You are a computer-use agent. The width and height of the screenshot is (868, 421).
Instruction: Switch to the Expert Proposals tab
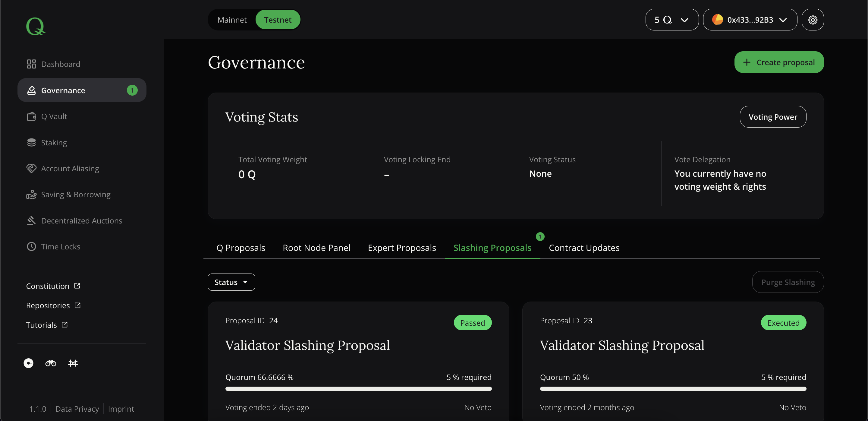(x=402, y=247)
